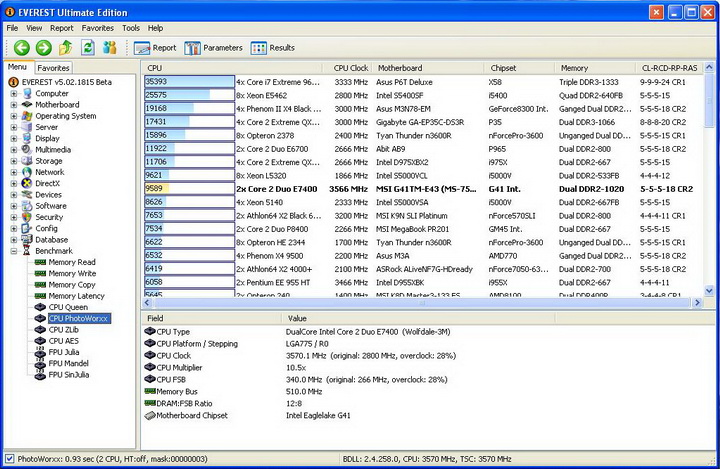Open the Favorites menu
720x469 pixels.
pos(97,28)
